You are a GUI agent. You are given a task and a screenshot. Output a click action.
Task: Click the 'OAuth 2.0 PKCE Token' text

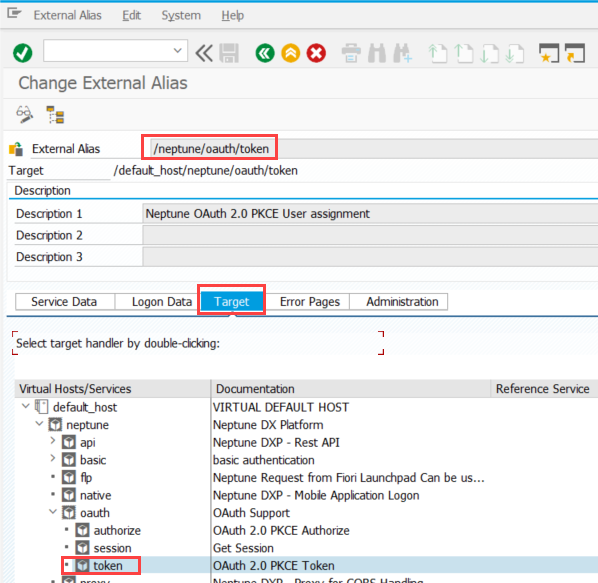pos(273,565)
